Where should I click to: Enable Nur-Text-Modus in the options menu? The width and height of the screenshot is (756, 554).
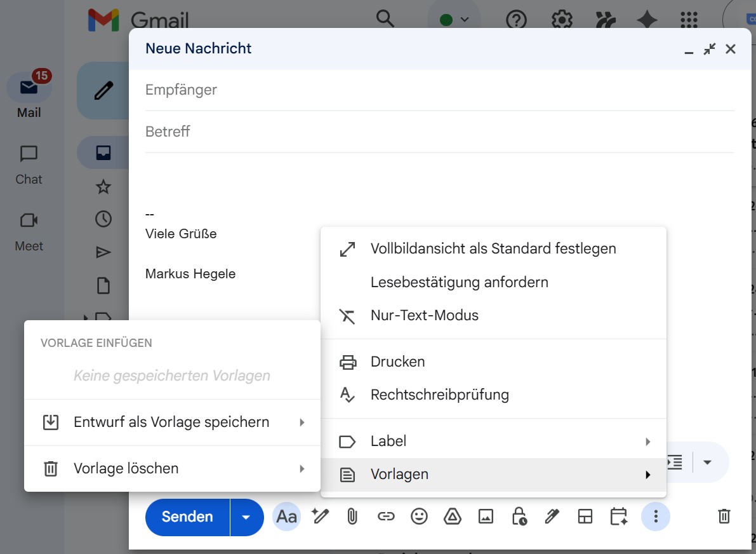pyautogui.click(x=424, y=314)
